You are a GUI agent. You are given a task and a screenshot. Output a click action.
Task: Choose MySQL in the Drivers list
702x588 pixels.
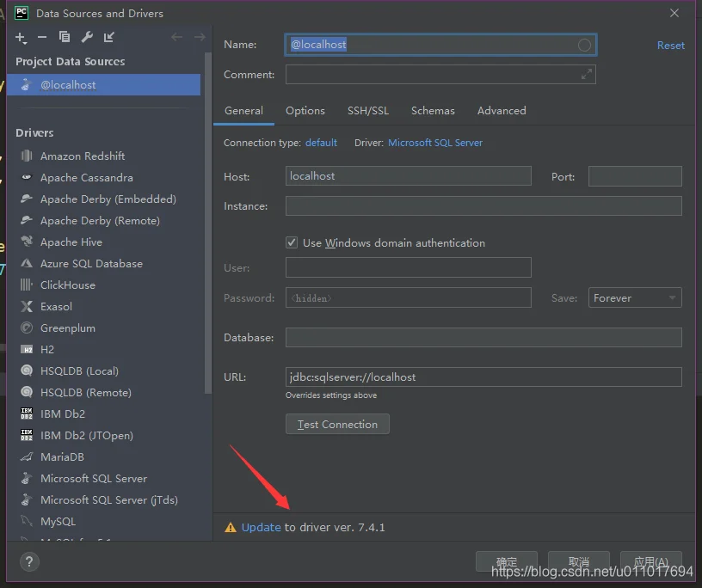[x=58, y=521]
